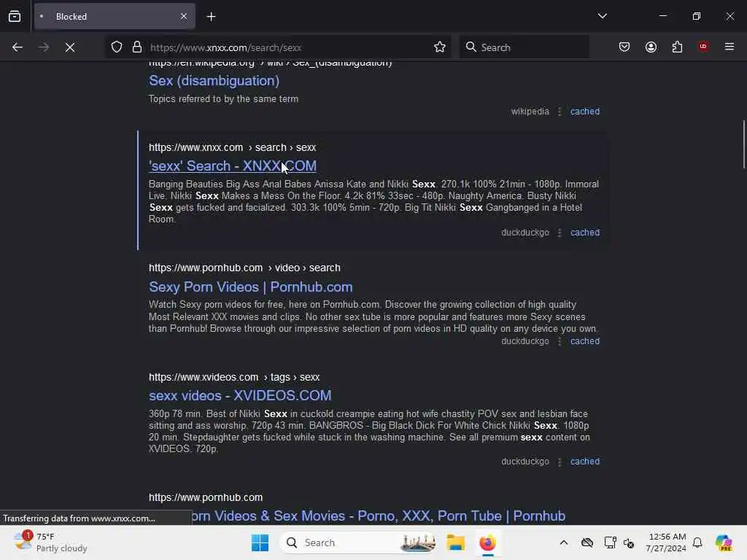Click the Firefox taskbar icon
747x560 pixels.
coord(487,542)
